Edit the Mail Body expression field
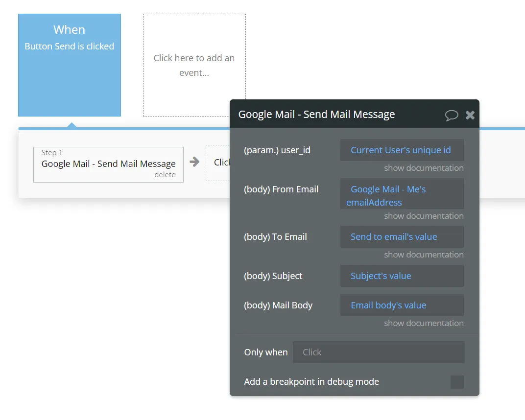525x420 pixels. point(402,305)
